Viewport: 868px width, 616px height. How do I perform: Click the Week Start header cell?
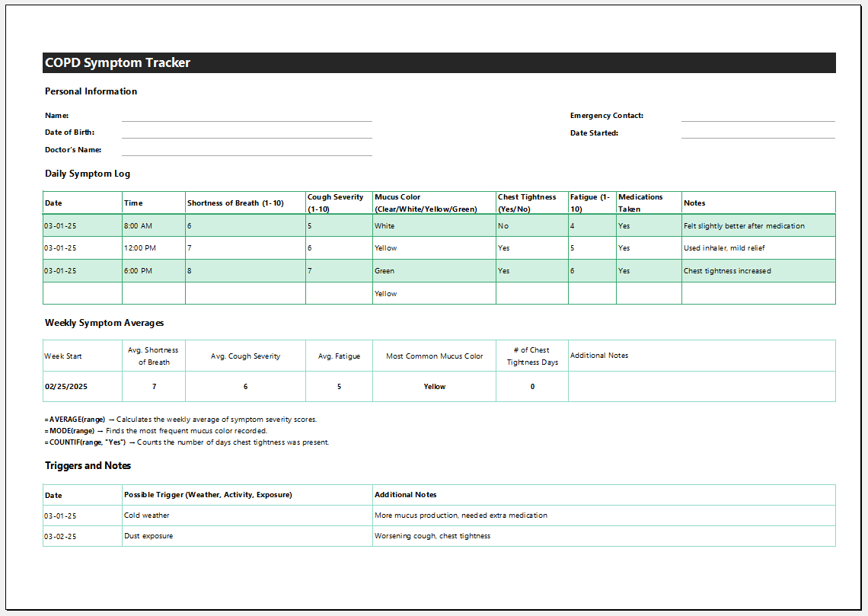coord(82,356)
